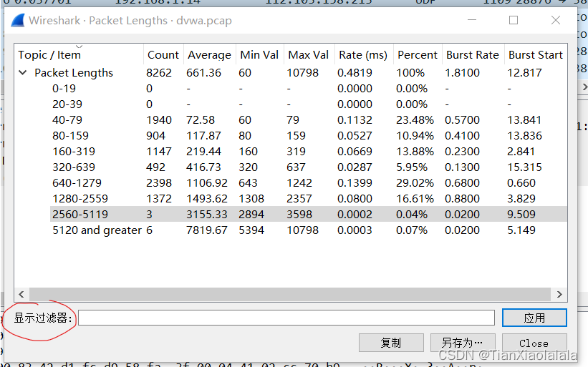The image size is (588, 367).
Task: Sort by Rate (ms) column header
Action: click(363, 54)
